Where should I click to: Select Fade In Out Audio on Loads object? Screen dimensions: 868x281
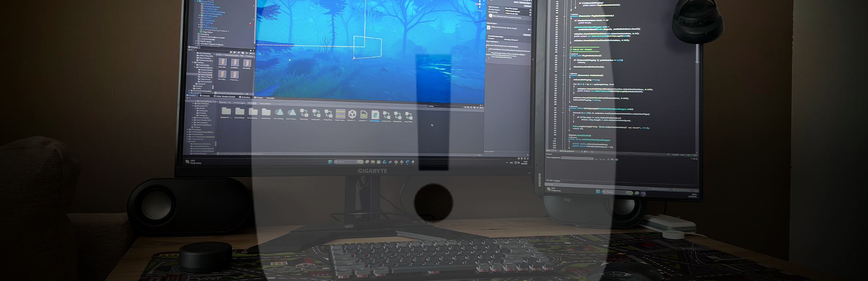(x=211, y=37)
